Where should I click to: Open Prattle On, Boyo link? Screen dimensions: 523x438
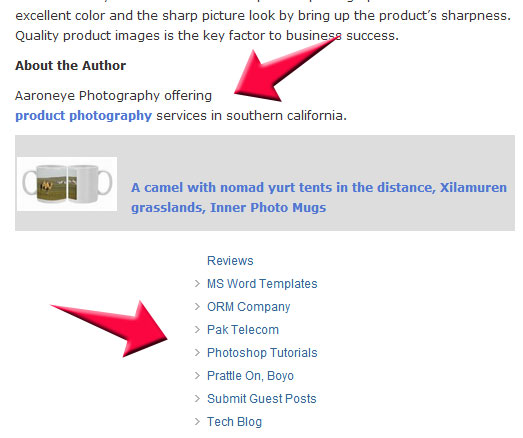pyautogui.click(x=250, y=376)
